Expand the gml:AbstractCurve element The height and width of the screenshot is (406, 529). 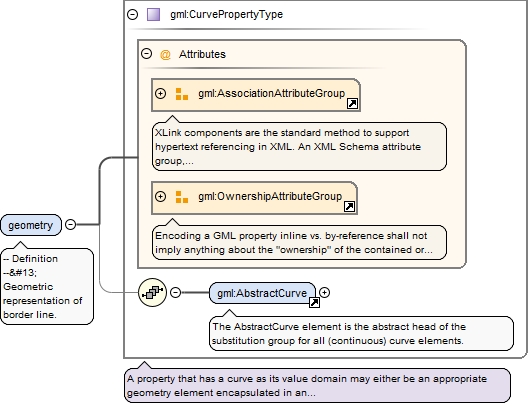point(324,292)
